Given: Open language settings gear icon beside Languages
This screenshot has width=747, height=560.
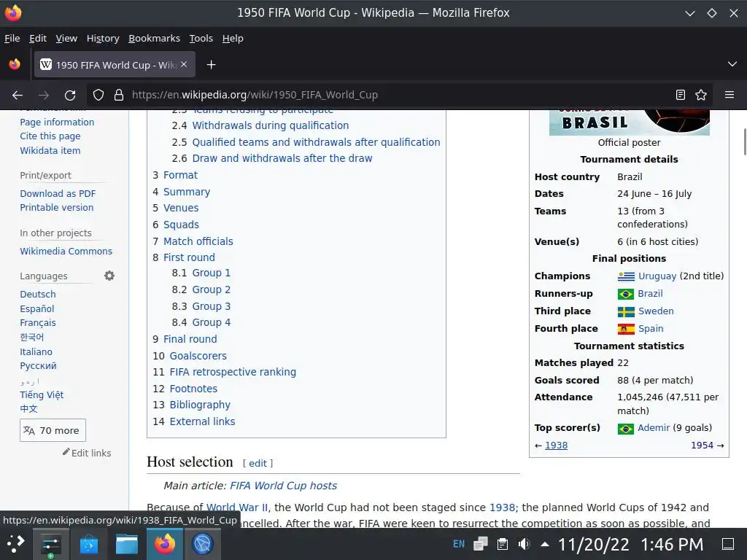Looking at the screenshot, I should pyautogui.click(x=109, y=276).
